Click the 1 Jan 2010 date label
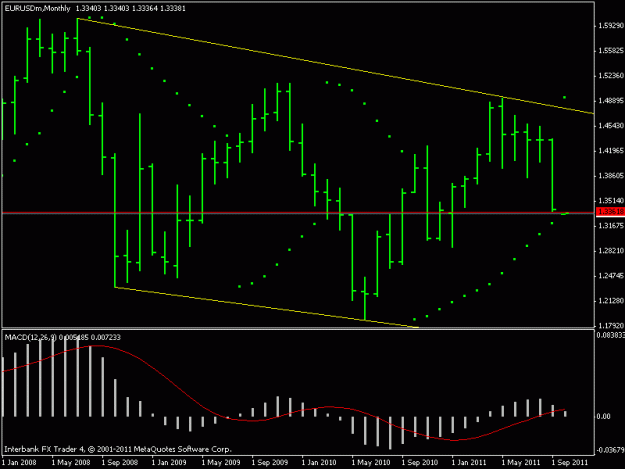The height and width of the screenshot is (469, 625). tap(319, 463)
